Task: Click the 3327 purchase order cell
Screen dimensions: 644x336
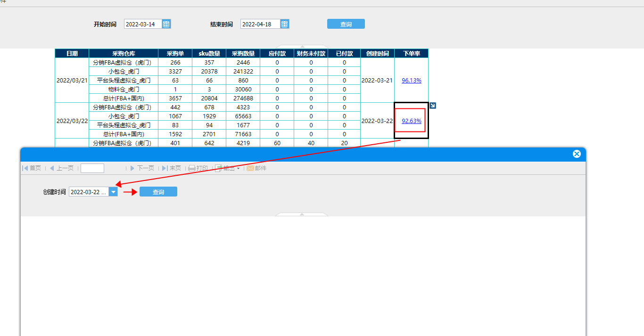Action: (x=175, y=72)
